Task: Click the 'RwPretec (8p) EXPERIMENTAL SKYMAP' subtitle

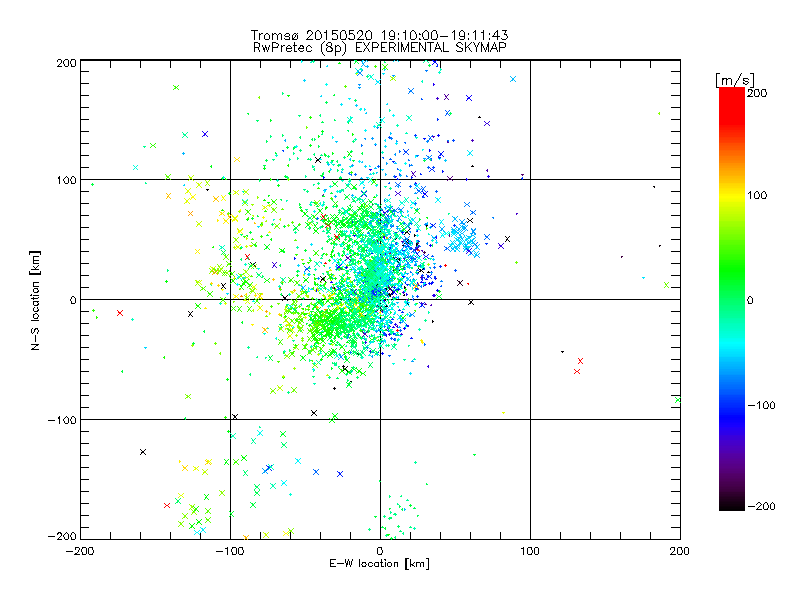Action: point(380,48)
